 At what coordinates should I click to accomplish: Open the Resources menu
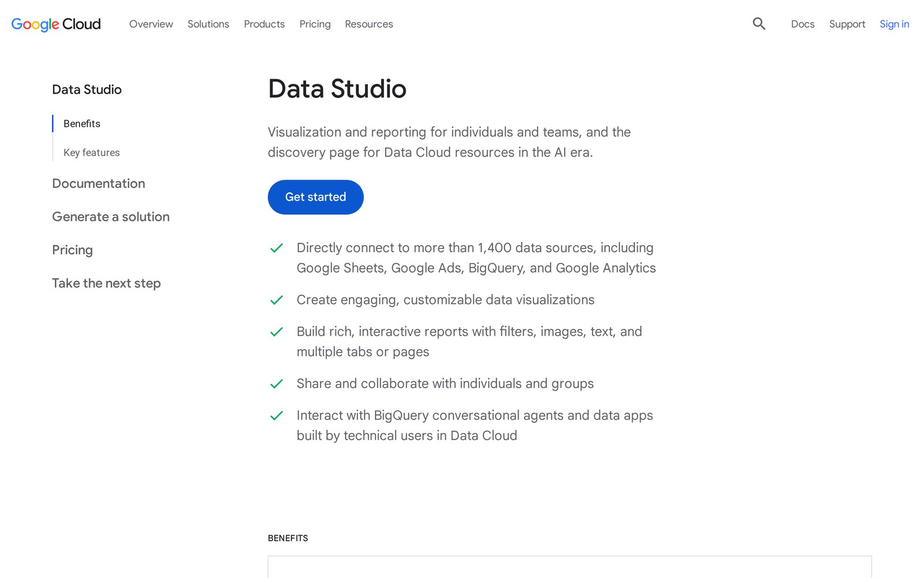[369, 24]
